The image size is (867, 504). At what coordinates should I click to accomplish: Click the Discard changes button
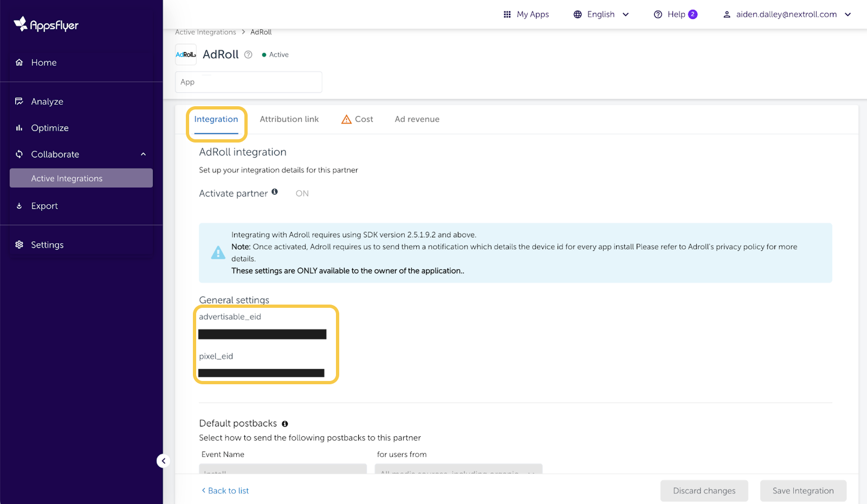click(x=704, y=491)
